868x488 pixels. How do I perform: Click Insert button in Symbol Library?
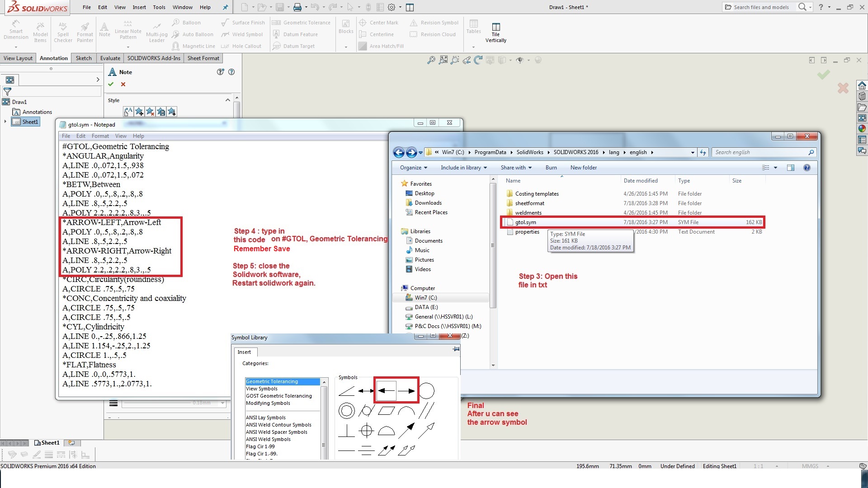244,352
